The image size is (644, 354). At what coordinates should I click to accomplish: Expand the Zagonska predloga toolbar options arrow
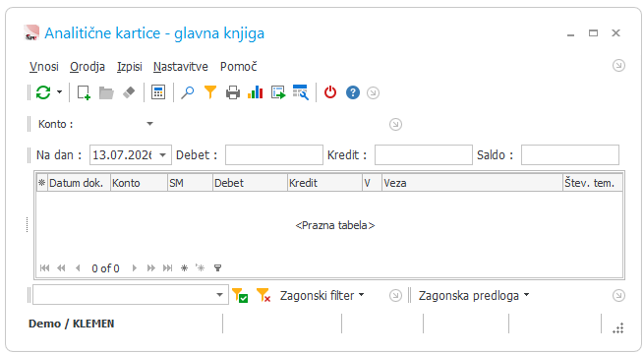click(618, 295)
